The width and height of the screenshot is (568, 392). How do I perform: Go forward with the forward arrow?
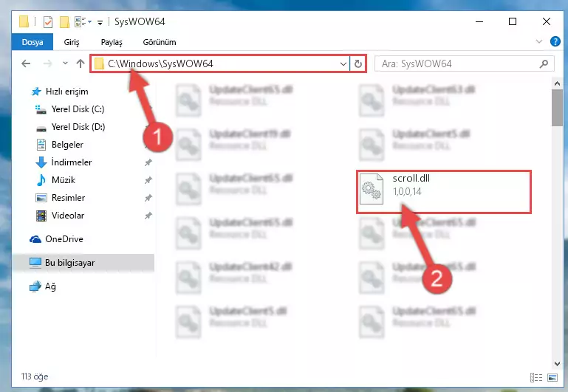(x=47, y=63)
